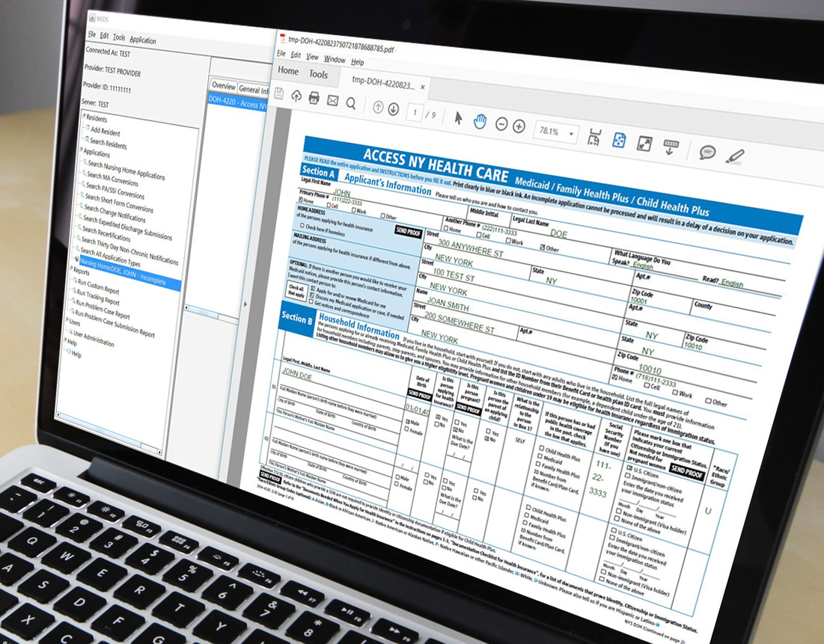Open the PDF viewer Window menu
This screenshot has width=824, height=644.
coord(335,59)
